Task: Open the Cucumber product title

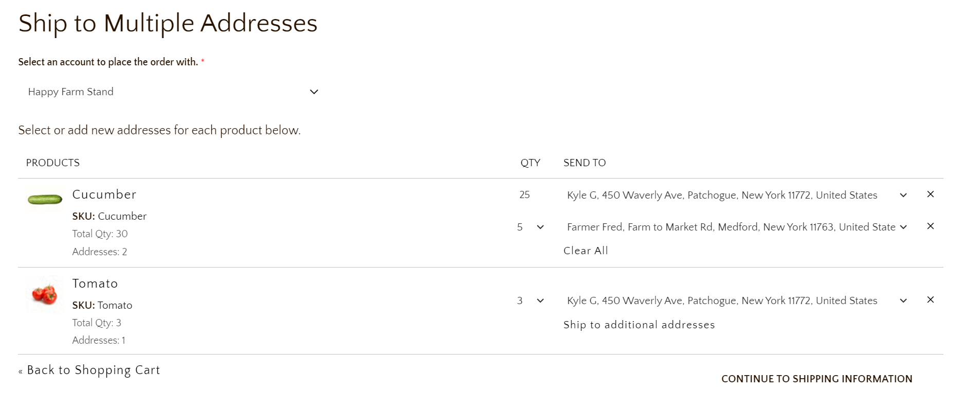Action: (x=104, y=194)
